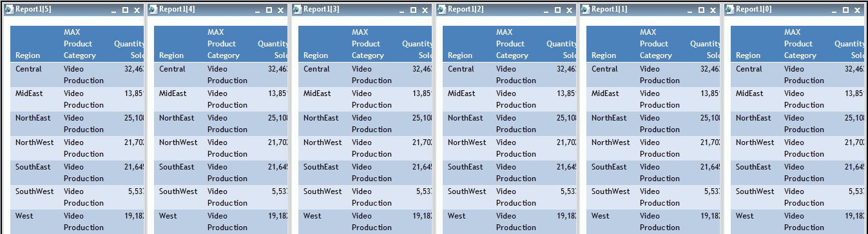Click Central's Video Production cell in Report1[5]

84,75
